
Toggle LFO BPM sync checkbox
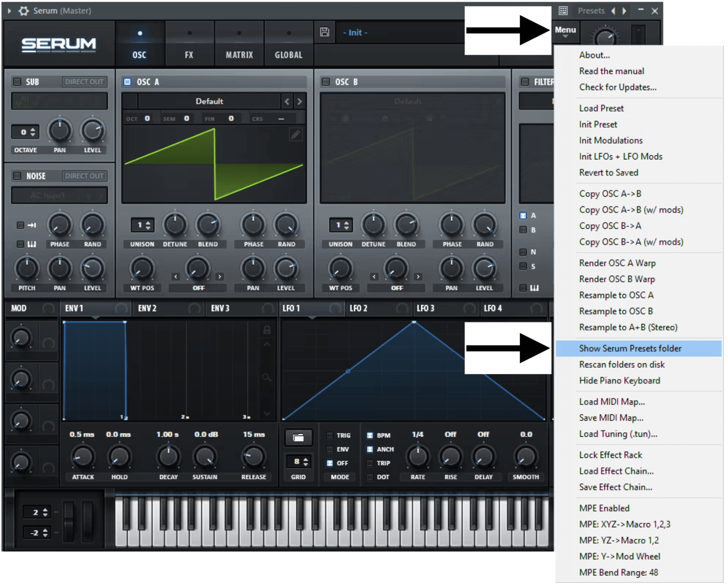(x=370, y=435)
